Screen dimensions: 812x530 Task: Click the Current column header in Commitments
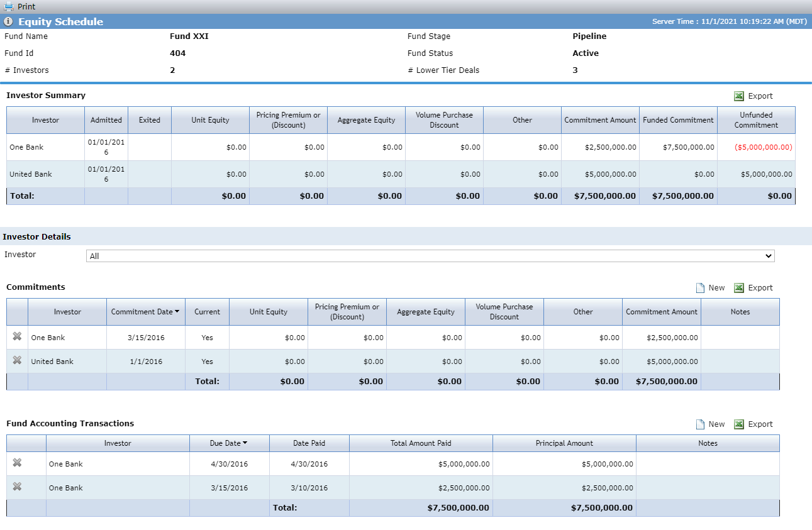(207, 312)
